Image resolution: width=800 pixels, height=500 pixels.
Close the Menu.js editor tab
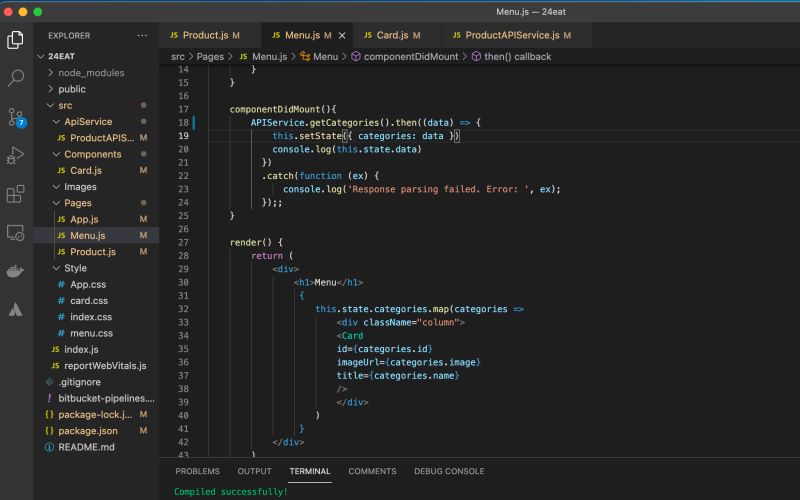pyautogui.click(x=342, y=35)
